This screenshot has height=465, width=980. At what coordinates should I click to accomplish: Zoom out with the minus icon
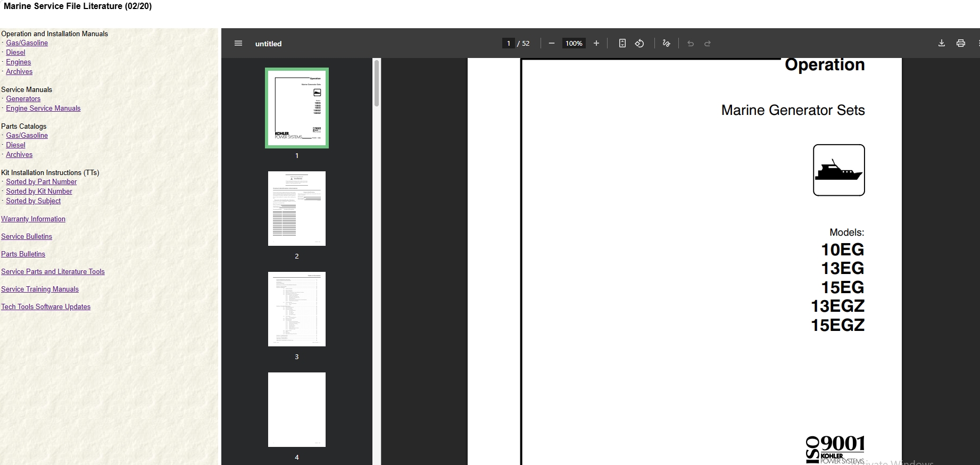click(552, 44)
